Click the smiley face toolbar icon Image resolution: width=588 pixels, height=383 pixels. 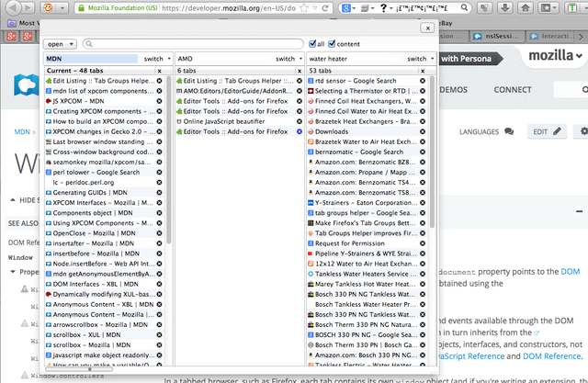(x=48, y=7)
